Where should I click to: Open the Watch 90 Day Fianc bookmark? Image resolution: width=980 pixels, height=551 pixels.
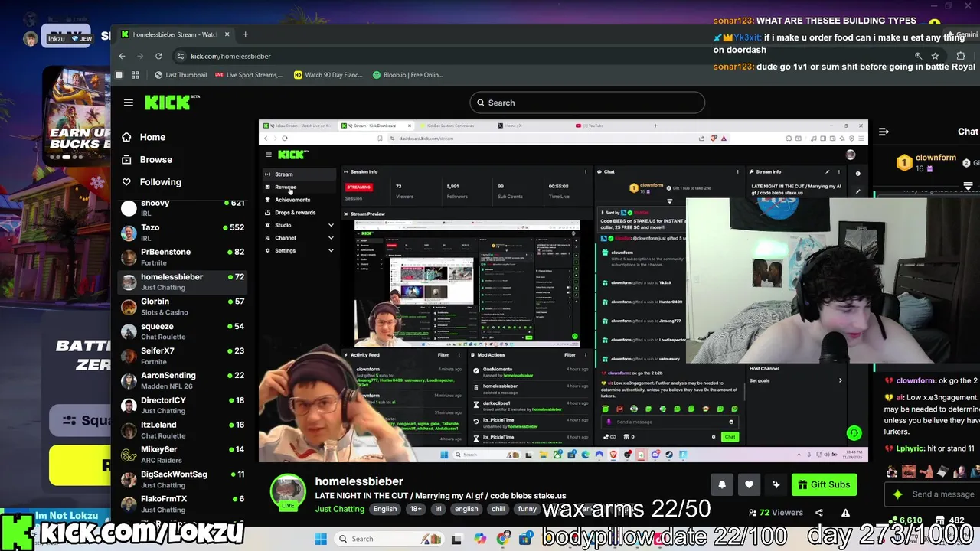328,75
